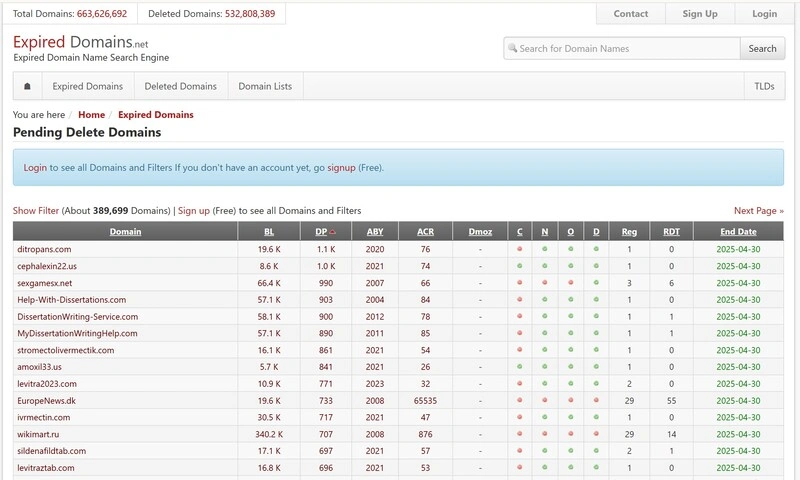This screenshot has width=800, height=480.
Task: Click the magnifier icon in search box
Action: [x=512, y=48]
